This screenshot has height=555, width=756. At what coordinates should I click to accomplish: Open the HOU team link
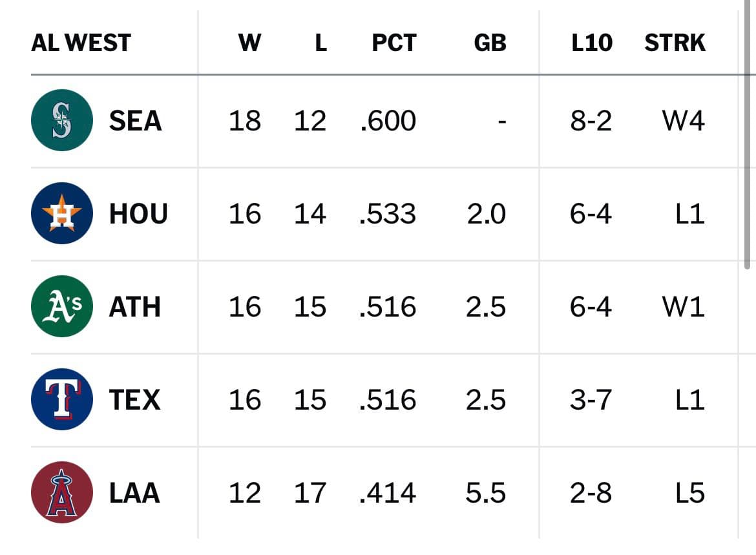pos(138,214)
